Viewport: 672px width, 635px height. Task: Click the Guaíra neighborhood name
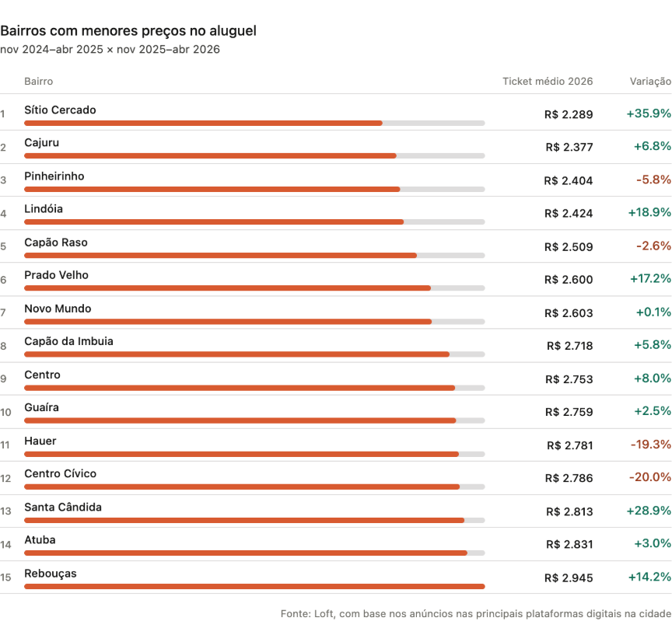(x=41, y=407)
